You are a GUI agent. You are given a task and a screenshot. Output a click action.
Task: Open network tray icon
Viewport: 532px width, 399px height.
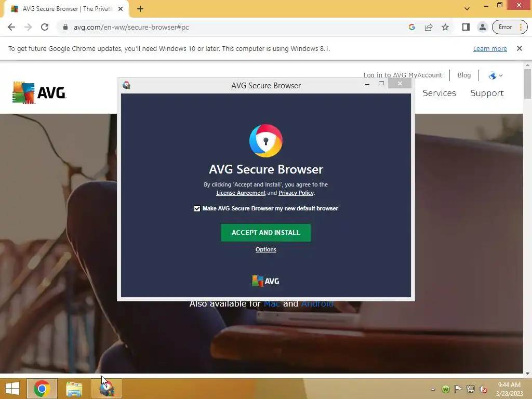point(471,389)
